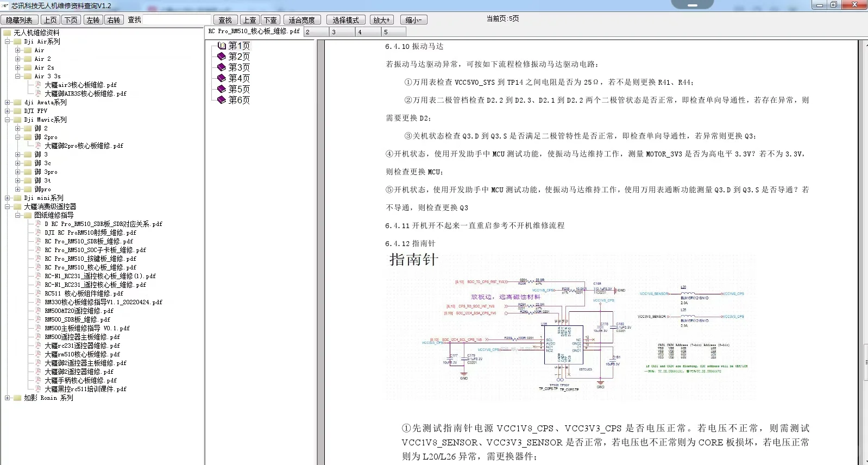Click PDF icon of 大疆御2遥控器主板维修.pdf
This screenshot has width=868, height=465.
[x=39, y=363]
